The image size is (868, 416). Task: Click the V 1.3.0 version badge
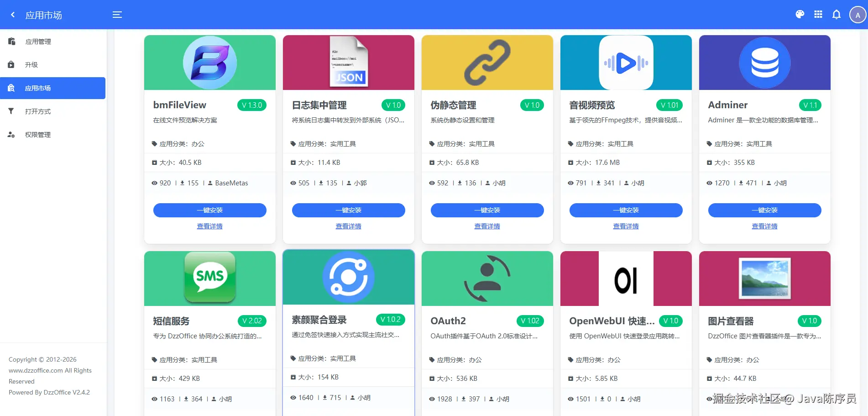coord(252,105)
